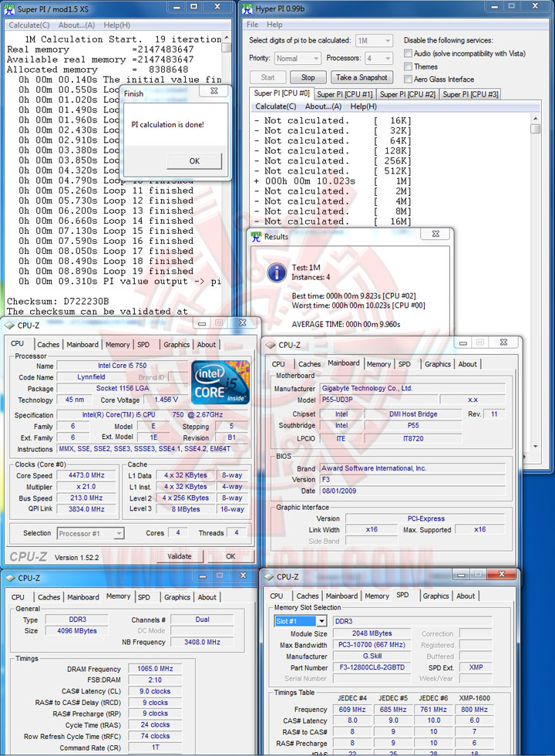555x756 pixels.
Task: Open SPD tab in CPU-Z Mainboard window
Action: click(405, 364)
